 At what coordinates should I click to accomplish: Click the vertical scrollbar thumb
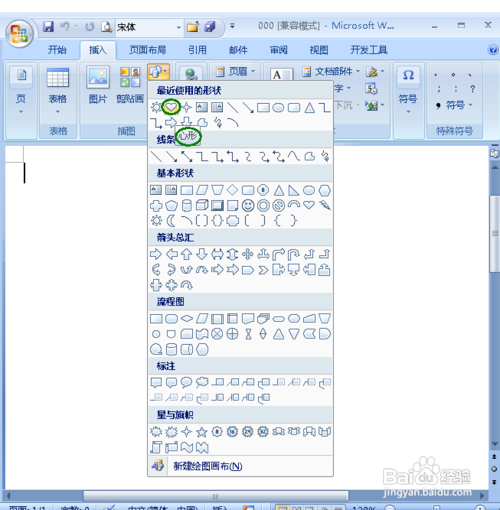coord(495,233)
